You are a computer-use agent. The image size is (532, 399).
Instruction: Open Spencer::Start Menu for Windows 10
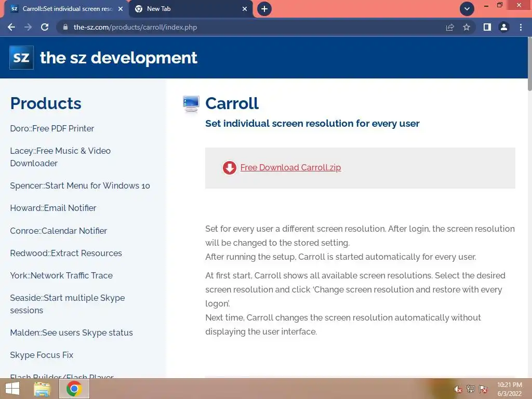(80, 185)
